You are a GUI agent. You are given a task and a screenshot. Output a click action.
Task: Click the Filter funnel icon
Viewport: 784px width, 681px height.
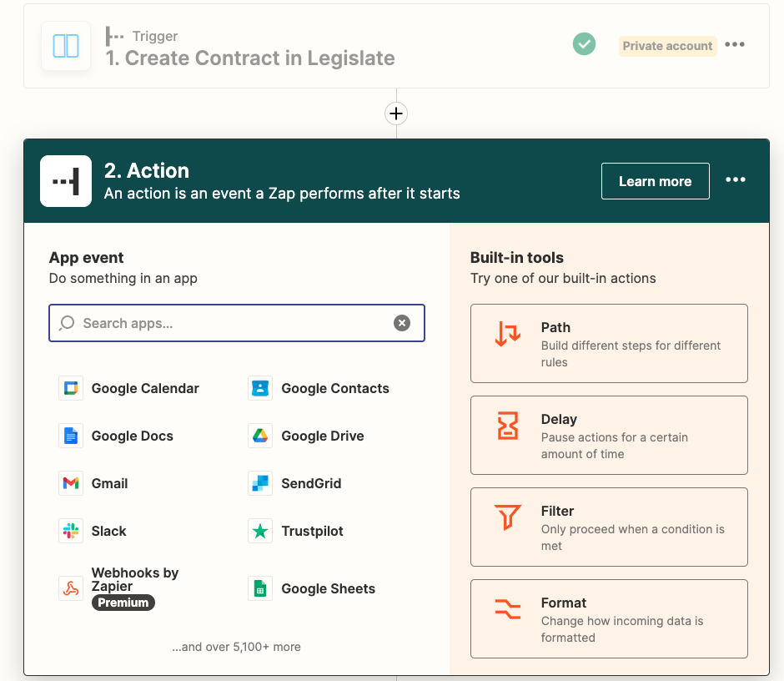(x=507, y=517)
